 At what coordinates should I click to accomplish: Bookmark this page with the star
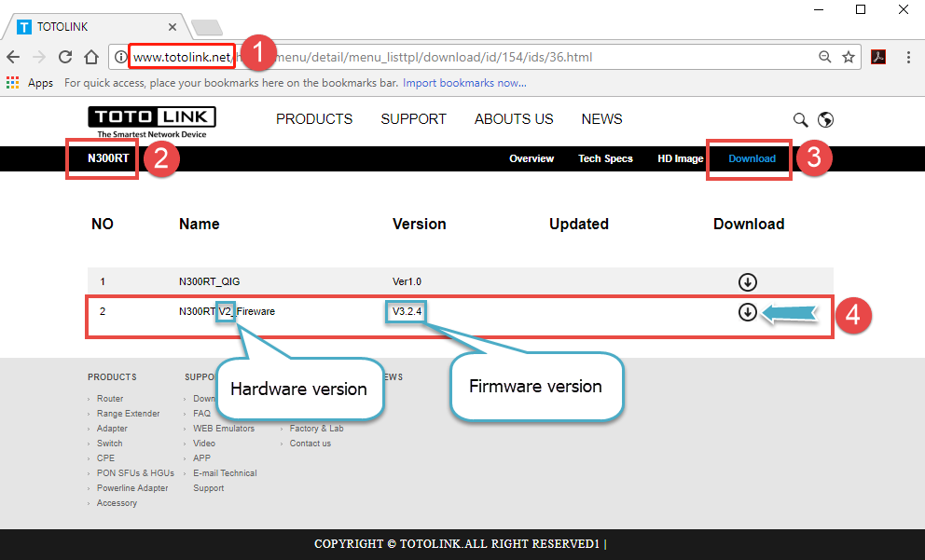(849, 57)
